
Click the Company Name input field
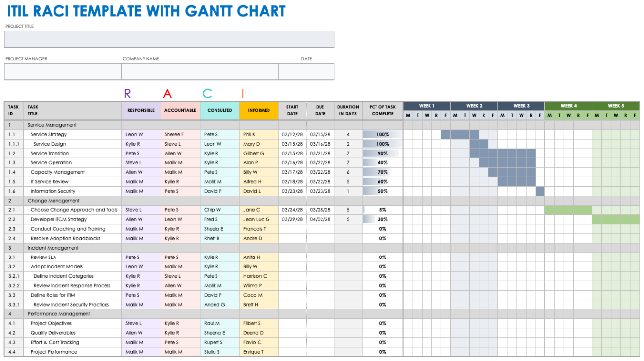tap(199, 71)
